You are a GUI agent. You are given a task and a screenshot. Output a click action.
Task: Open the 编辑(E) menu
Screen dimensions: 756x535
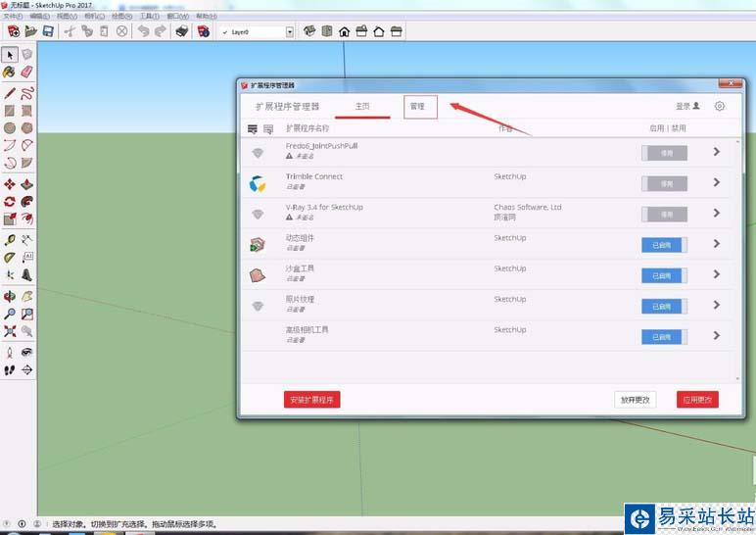(x=40, y=16)
